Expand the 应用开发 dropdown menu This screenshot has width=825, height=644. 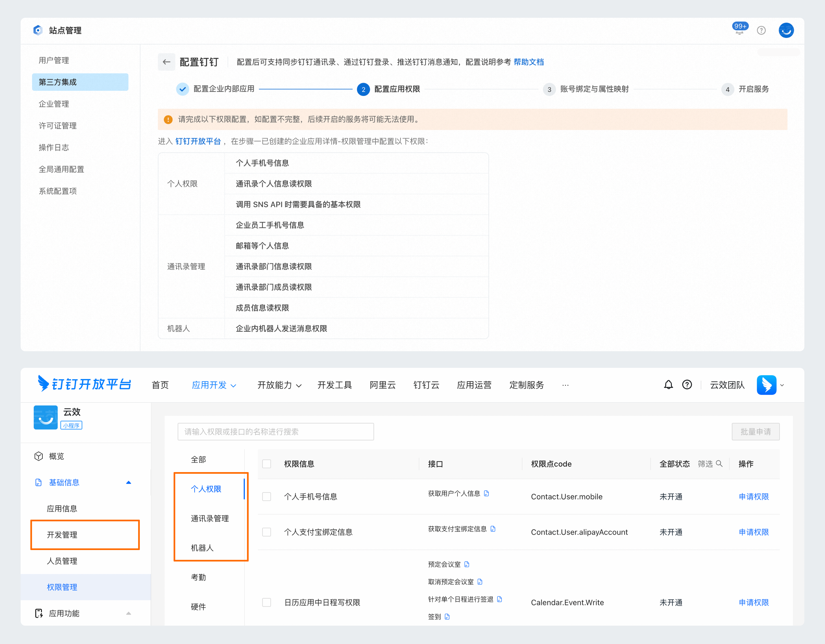[x=214, y=385]
